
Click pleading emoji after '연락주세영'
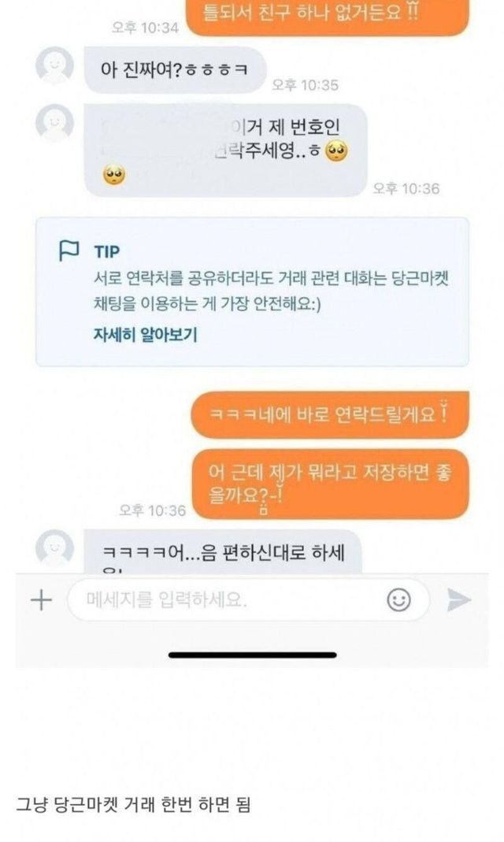[336, 151]
